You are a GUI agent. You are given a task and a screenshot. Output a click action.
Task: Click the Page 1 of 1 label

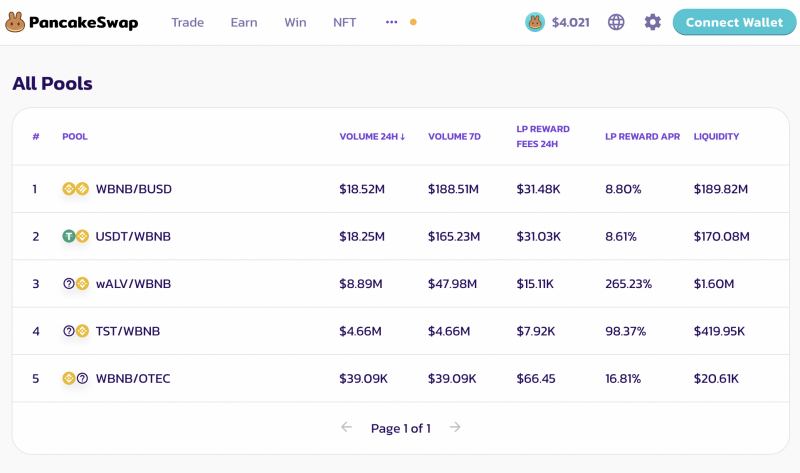coord(401,428)
